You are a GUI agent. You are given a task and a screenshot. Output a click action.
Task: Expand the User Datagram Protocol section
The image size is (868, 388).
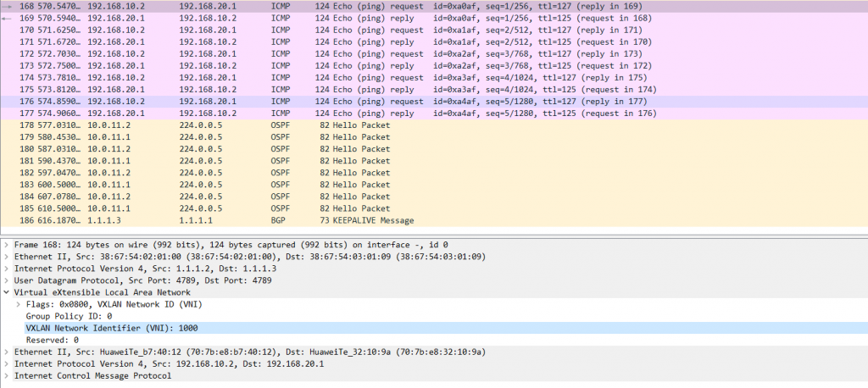coord(7,280)
